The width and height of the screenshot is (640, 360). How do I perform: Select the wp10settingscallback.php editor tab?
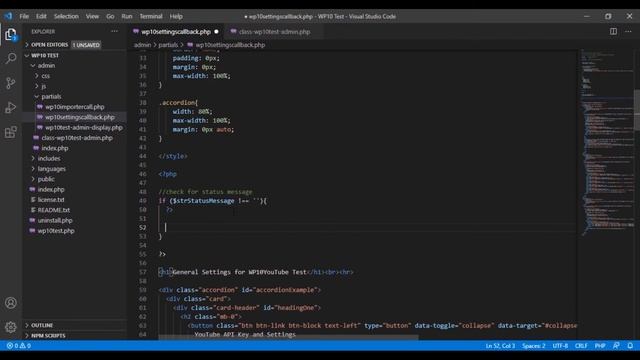pos(176,32)
